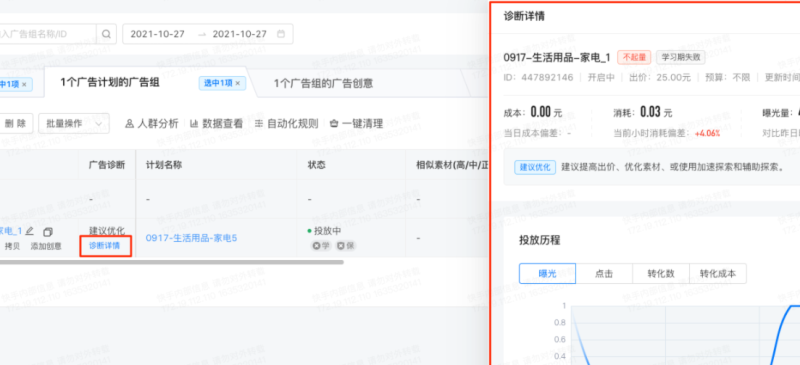Remove the 选中1项 tag on ad group tab
This screenshot has width=800, height=365.
237,83
